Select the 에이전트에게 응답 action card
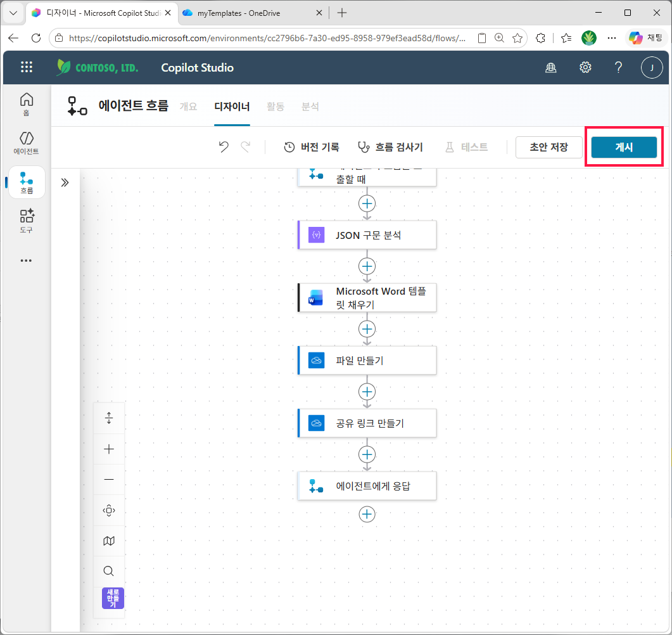 [x=367, y=486]
